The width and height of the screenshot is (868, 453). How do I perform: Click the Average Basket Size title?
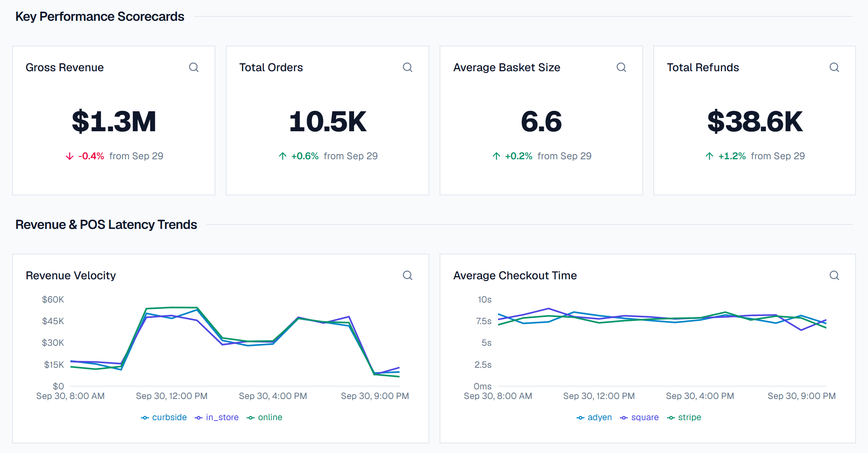point(506,68)
